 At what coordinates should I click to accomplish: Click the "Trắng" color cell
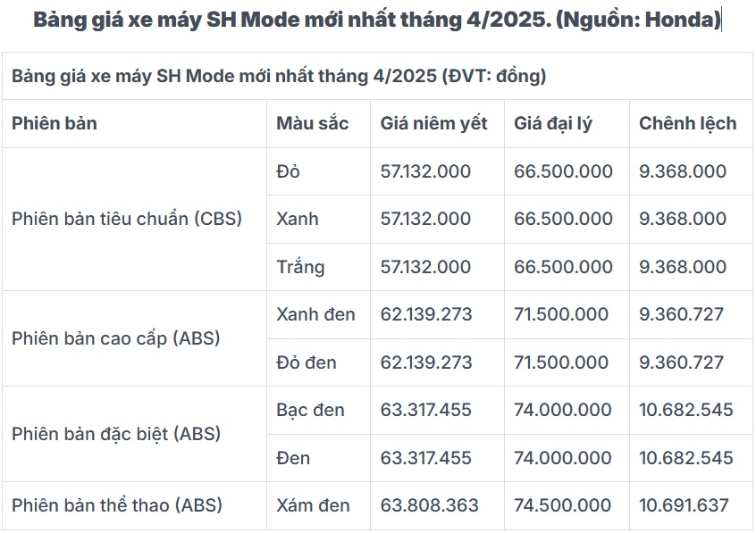coord(300,267)
